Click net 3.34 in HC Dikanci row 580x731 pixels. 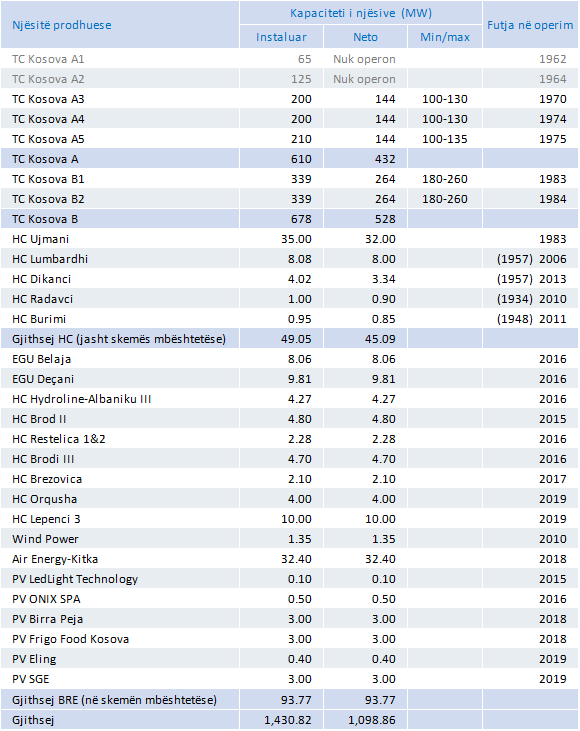click(x=383, y=279)
